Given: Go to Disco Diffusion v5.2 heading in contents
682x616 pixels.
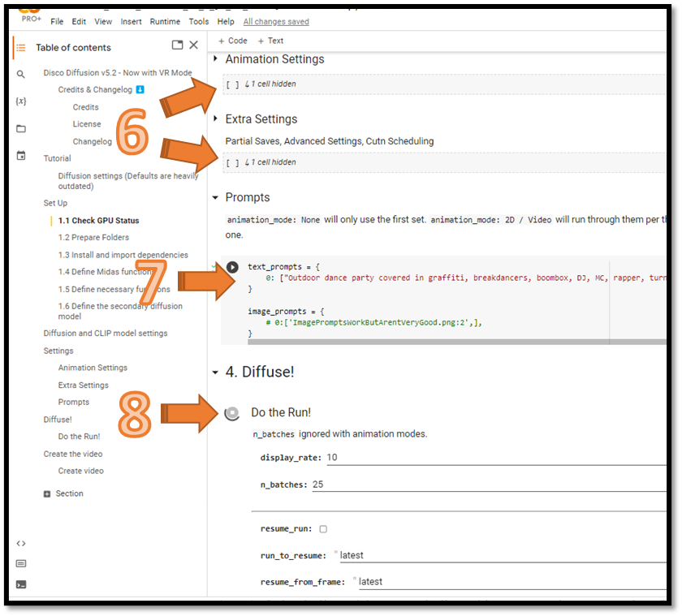Looking at the screenshot, I should coord(118,73).
